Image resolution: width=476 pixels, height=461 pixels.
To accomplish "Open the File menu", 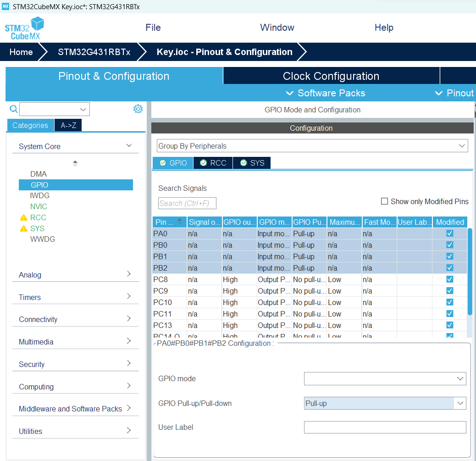I will [153, 28].
